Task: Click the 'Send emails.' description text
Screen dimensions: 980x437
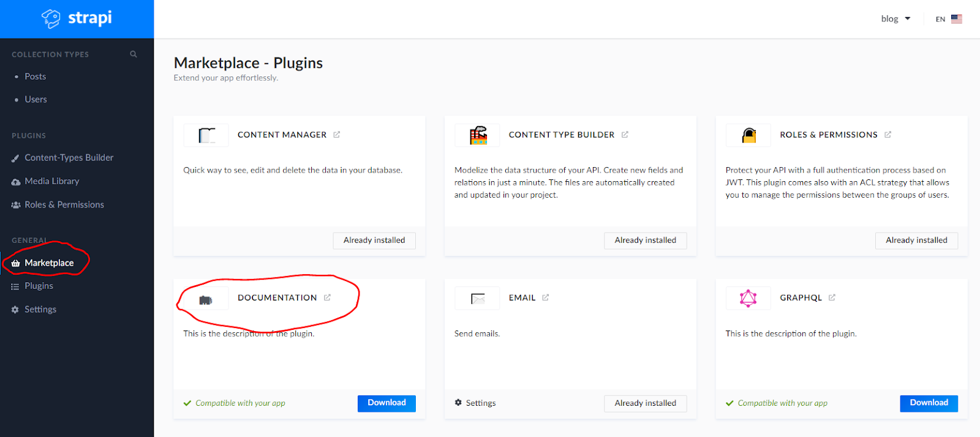Action: point(477,334)
